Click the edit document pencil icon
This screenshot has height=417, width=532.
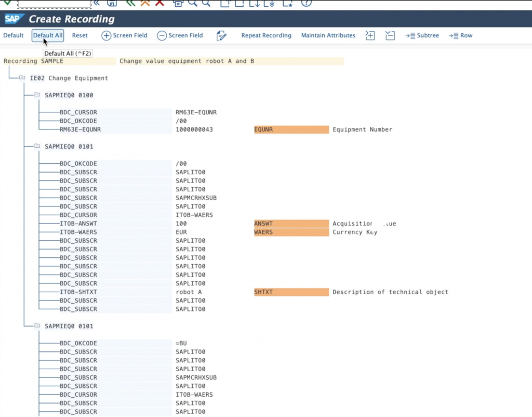222,35
